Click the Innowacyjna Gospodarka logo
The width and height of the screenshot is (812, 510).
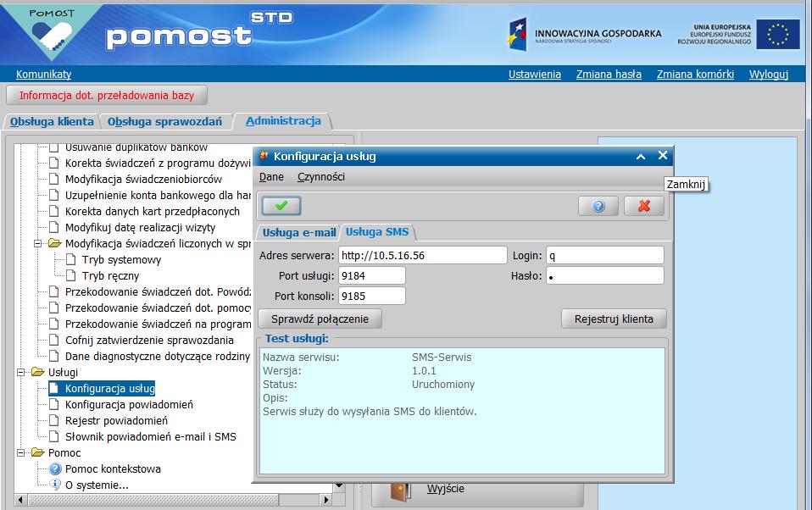pos(584,35)
